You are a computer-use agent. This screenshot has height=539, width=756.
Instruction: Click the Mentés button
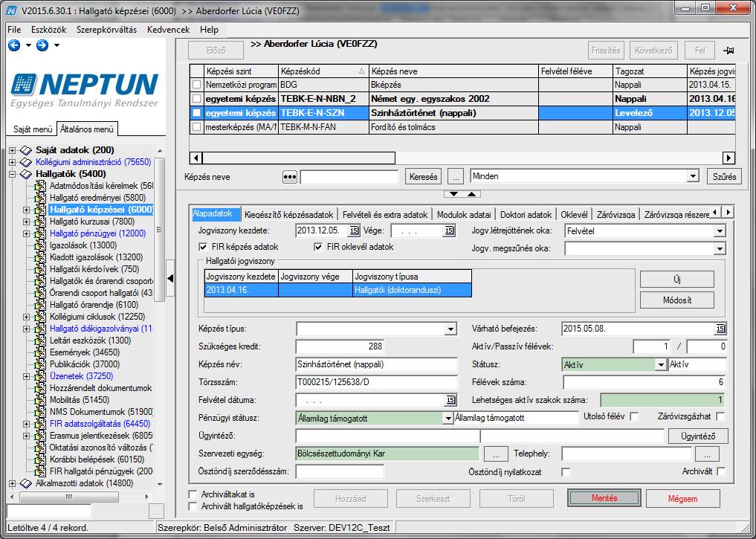tap(604, 498)
